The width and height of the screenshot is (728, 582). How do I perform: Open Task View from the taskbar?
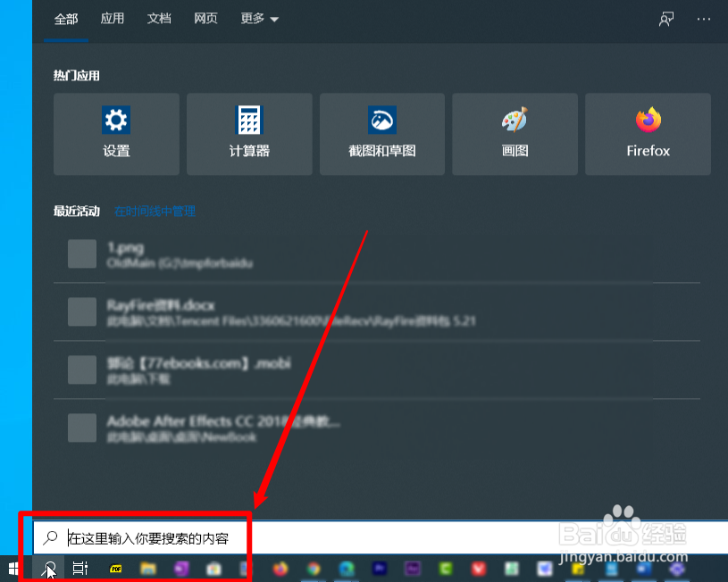pos(79,569)
